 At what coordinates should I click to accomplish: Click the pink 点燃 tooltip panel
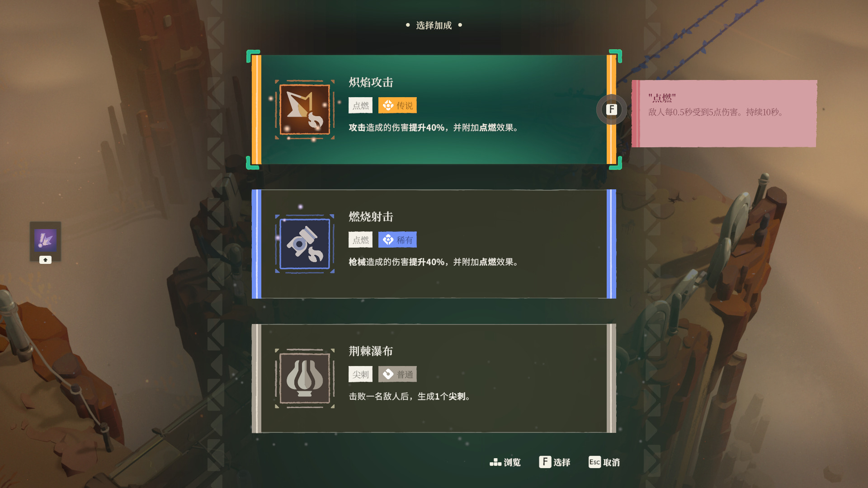click(x=724, y=113)
